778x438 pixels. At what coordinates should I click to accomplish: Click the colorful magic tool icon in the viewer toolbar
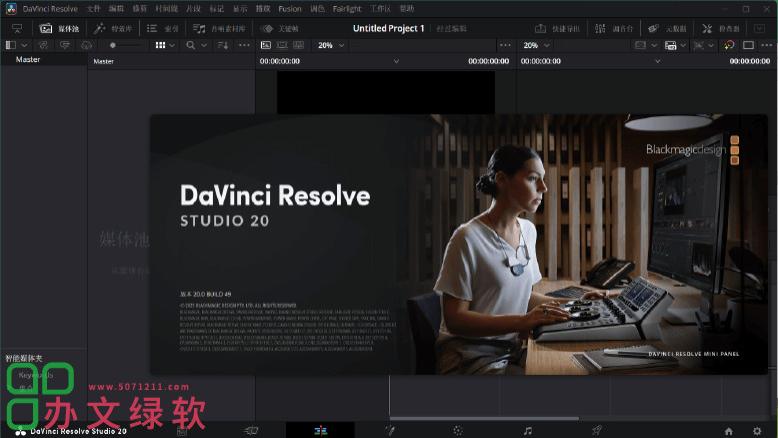(729, 45)
